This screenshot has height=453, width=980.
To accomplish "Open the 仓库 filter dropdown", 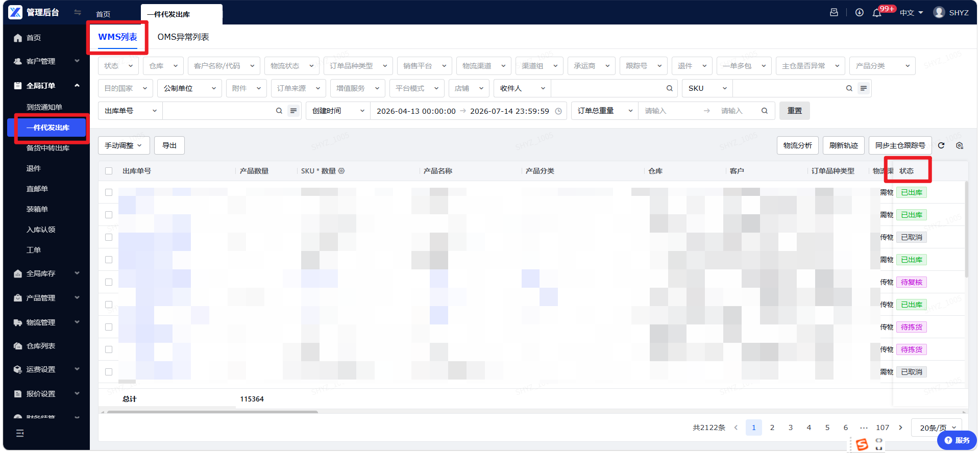I will pyautogui.click(x=163, y=66).
